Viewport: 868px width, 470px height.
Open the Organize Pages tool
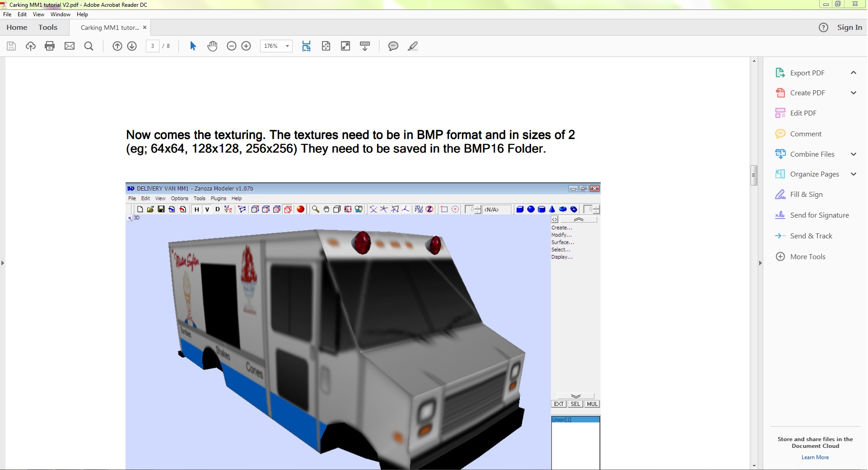pyautogui.click(x=807, y=174)
